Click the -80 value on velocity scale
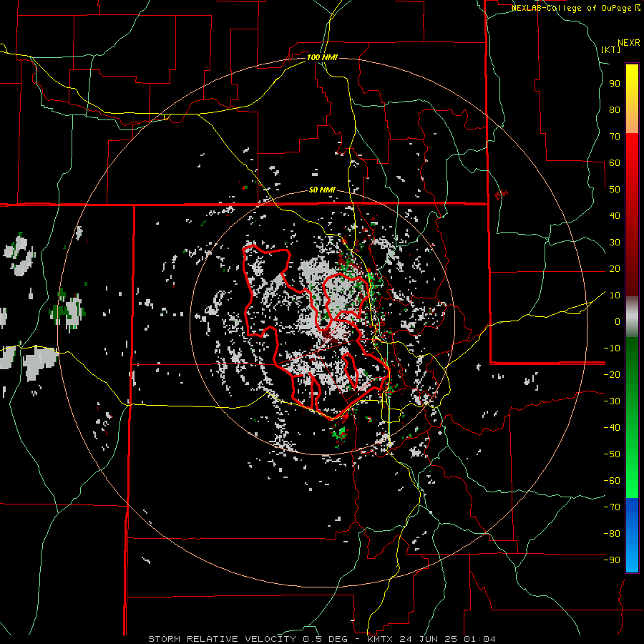The image size is (644, 644). [612, 534]
